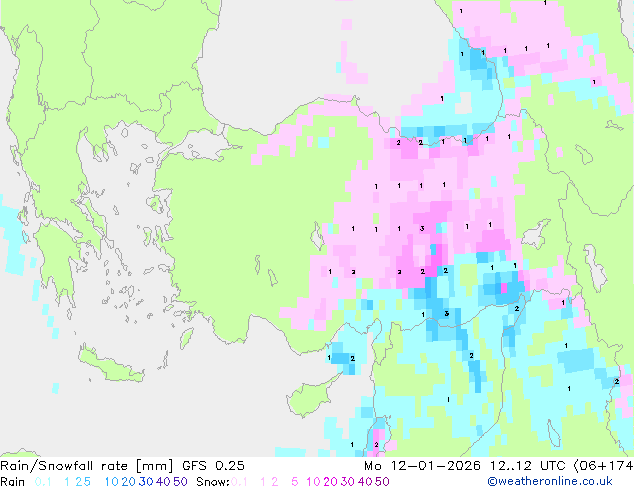Click the 'GFS 0.25' model label
Screen dimensions: 634x490
(213, 466)
